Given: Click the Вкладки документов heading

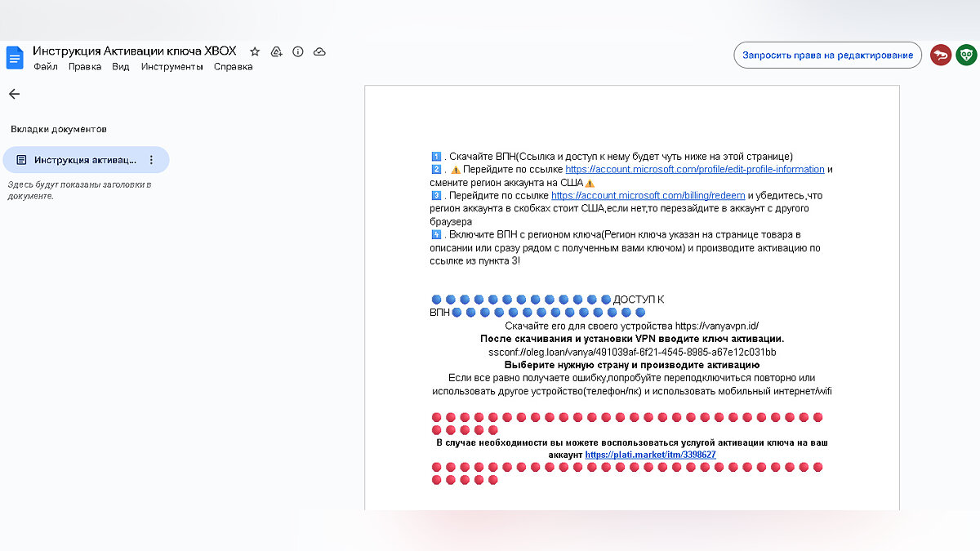Looking at the screenshot, I should tap(59, 129).
